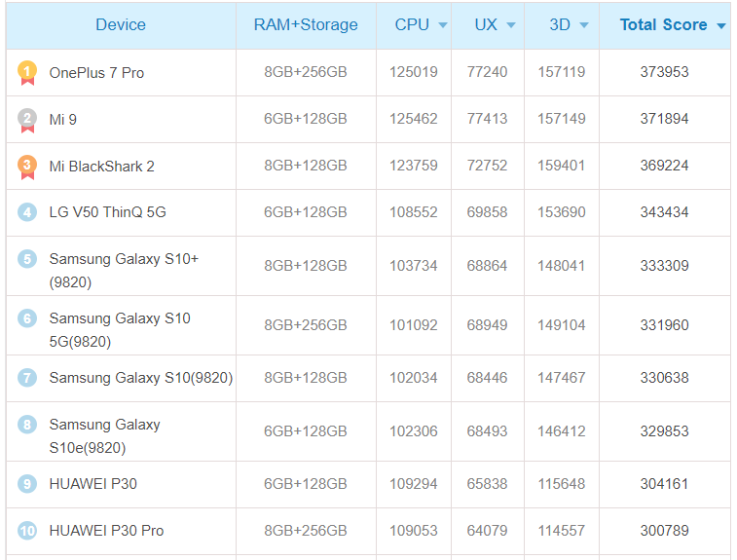Click the rank 9 badge icon

(x=27, y=483)
